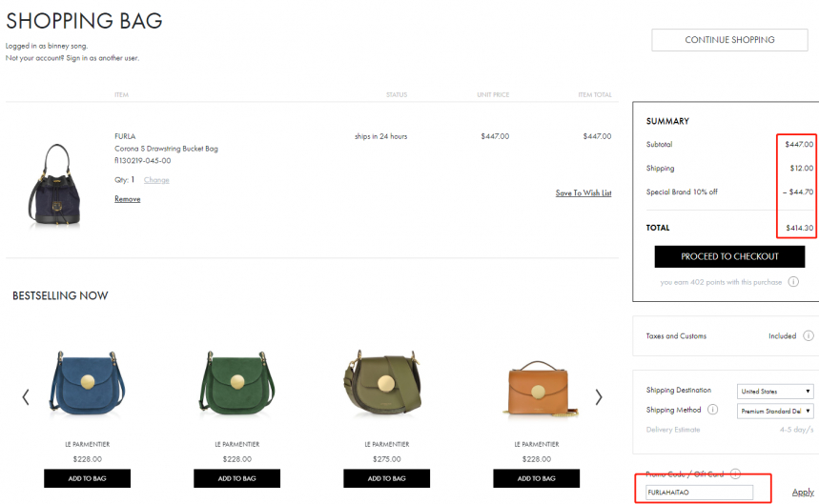View the tan leather satchel image

point(538,388)
